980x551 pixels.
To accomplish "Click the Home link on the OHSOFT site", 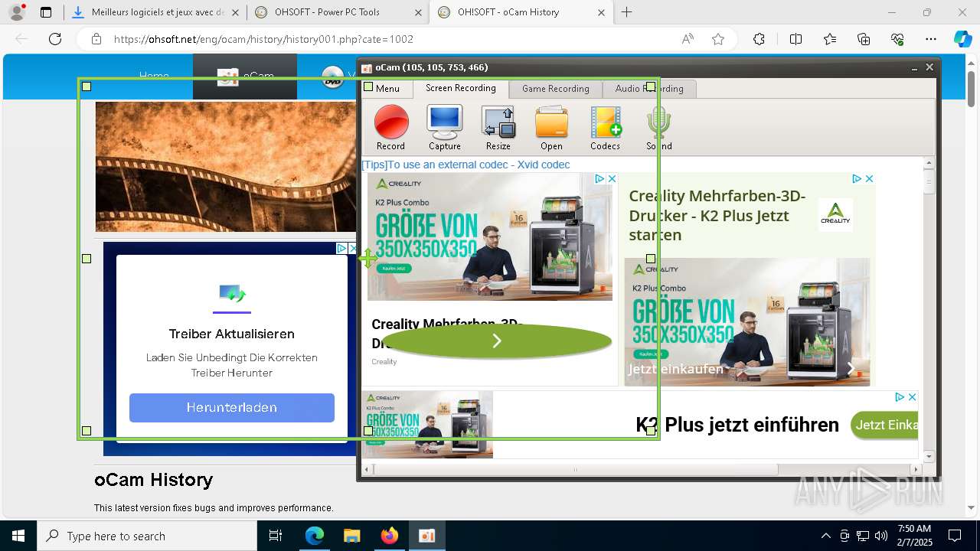I will click(154, 76).
